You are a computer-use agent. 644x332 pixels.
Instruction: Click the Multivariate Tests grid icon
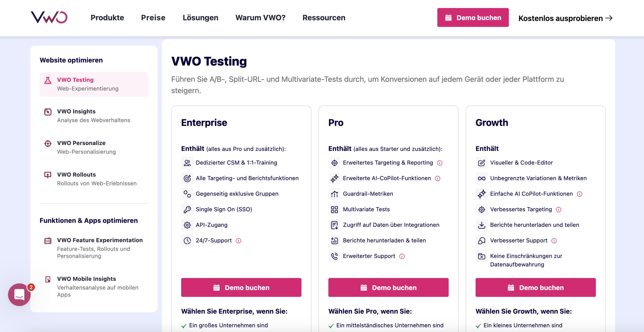click(334, 209)
